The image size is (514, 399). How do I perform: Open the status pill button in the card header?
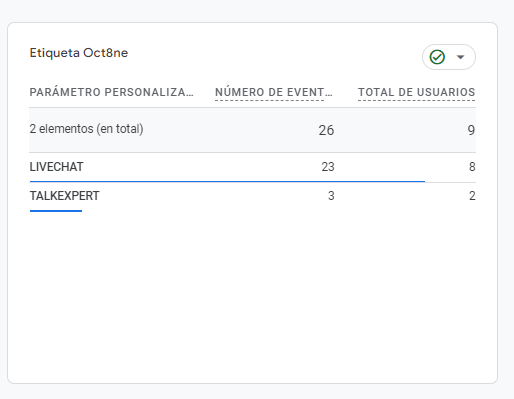tap(449, 57)
